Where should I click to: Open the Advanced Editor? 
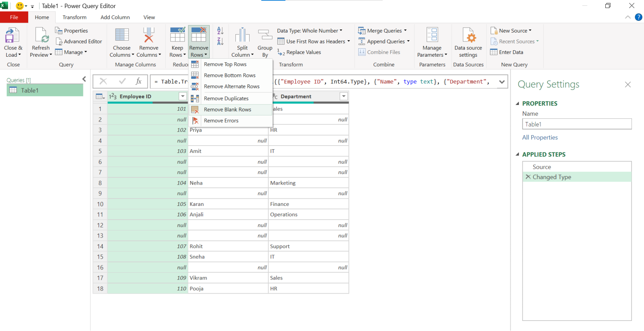(78, 41)
